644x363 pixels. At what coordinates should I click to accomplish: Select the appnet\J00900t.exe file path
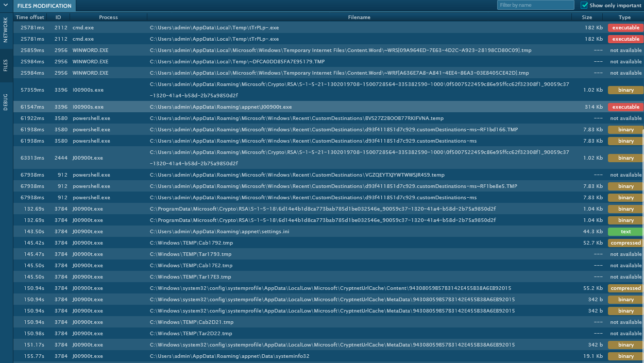221,107
